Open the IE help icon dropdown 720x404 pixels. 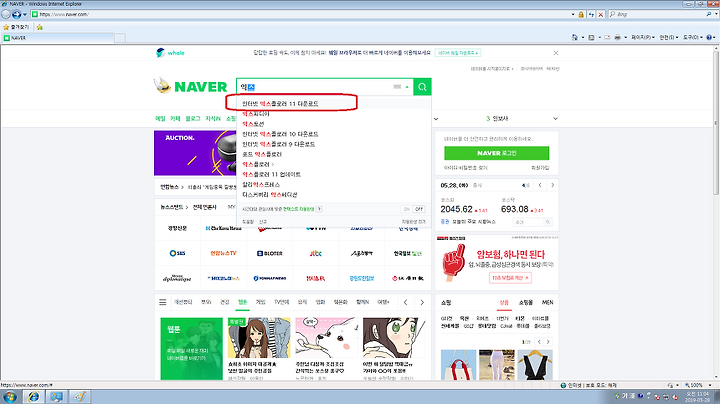click(711, 37)
